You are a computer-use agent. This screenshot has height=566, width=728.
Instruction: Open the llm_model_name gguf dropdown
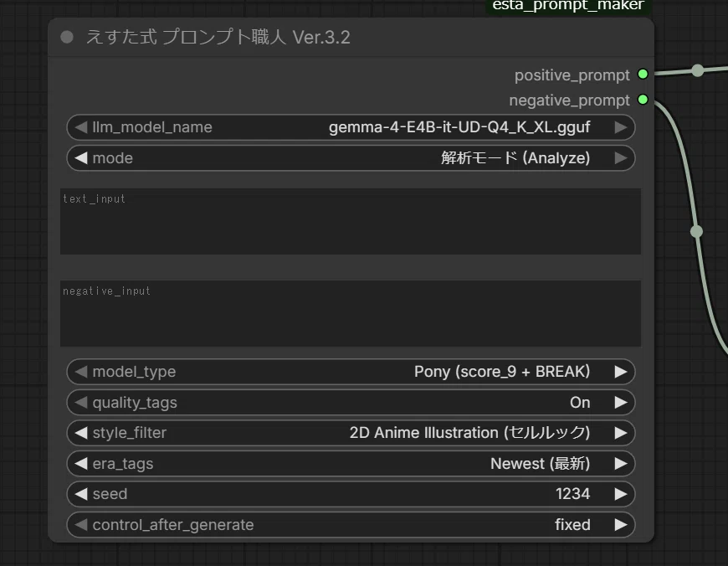[351, 127]
